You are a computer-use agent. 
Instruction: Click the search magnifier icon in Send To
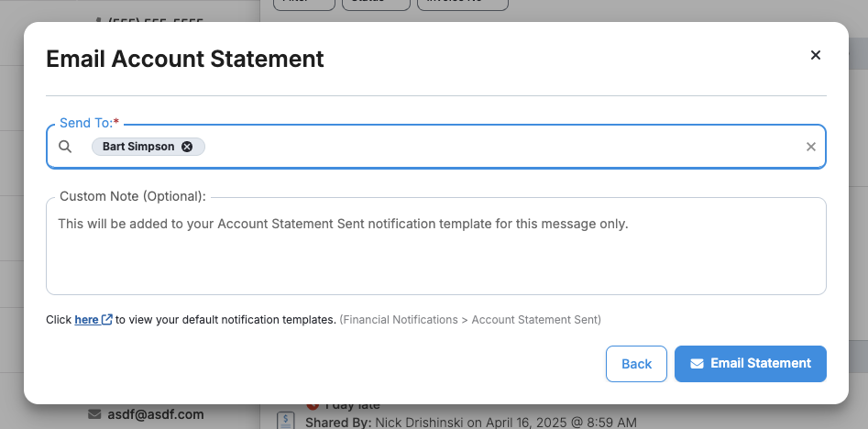point(65,147)
